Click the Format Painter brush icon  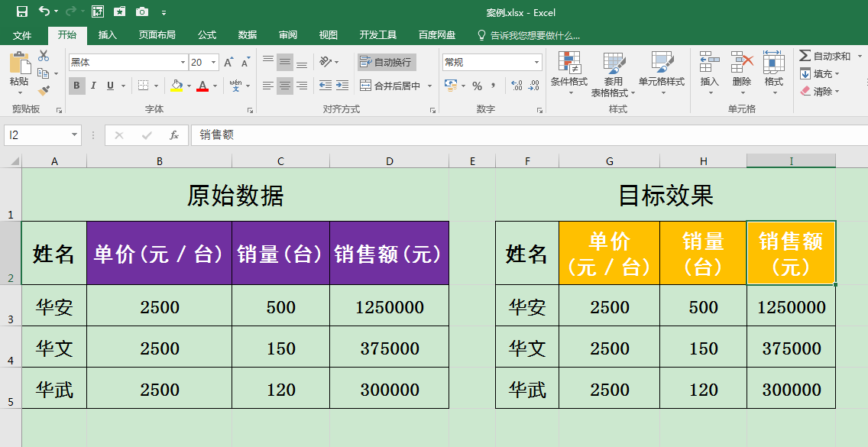coord(44,89)
